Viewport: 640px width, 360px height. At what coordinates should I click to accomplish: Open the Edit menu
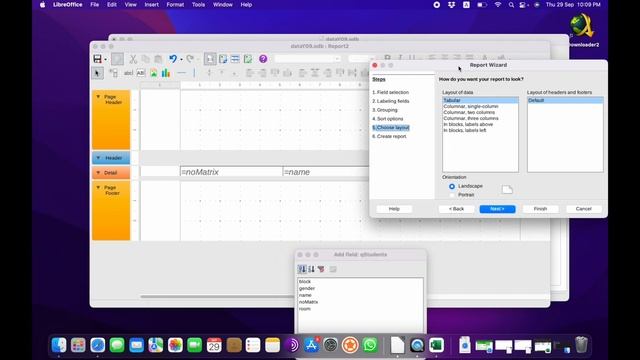point(112,5)
